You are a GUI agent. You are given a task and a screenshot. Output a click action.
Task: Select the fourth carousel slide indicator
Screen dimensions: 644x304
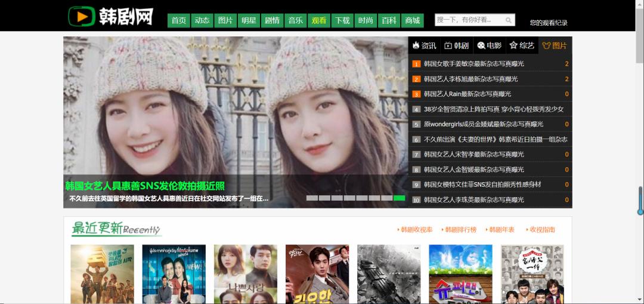coord(349,198)
